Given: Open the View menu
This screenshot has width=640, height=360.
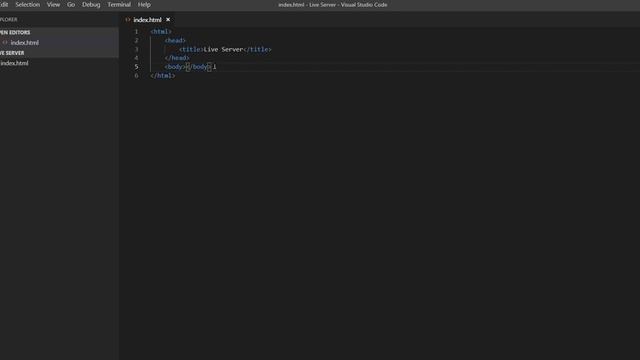Looking at the screenshot, I should tap(53, 4).
